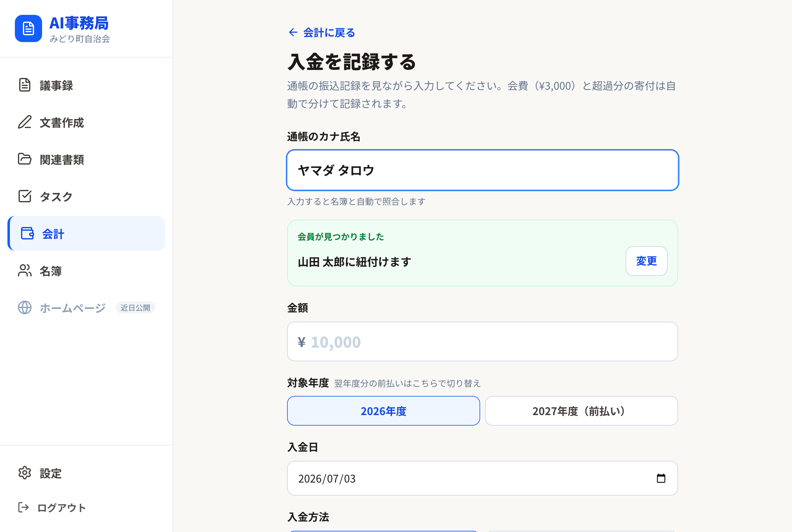Image resolution: width=792 pixels, height=532 pixels.
Task: Click 会員が見つかりました message
Action: [x=341, y=237]
